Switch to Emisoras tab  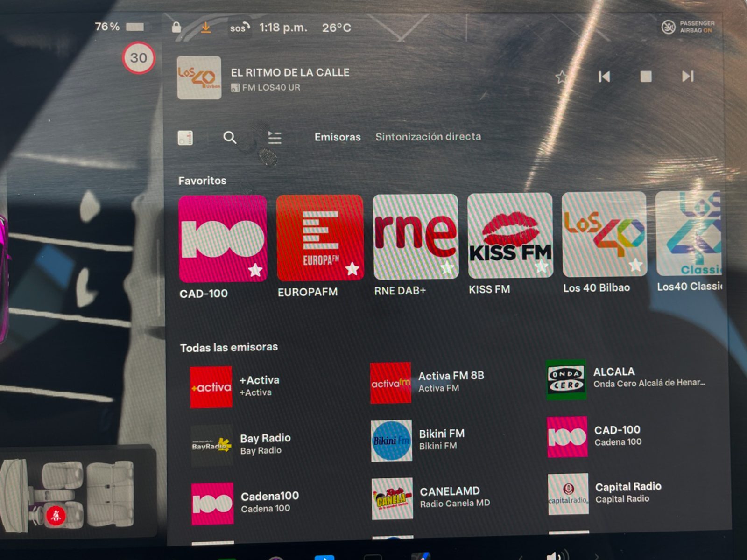(338, 137)
